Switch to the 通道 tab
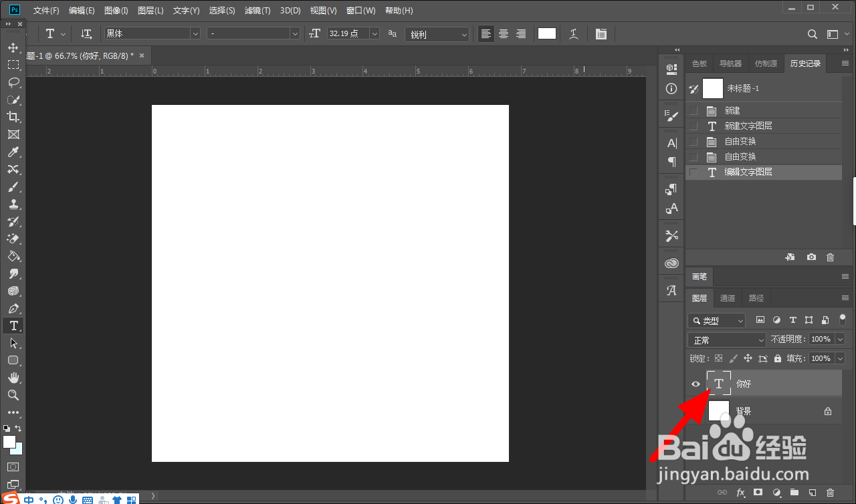 point(728,298)
